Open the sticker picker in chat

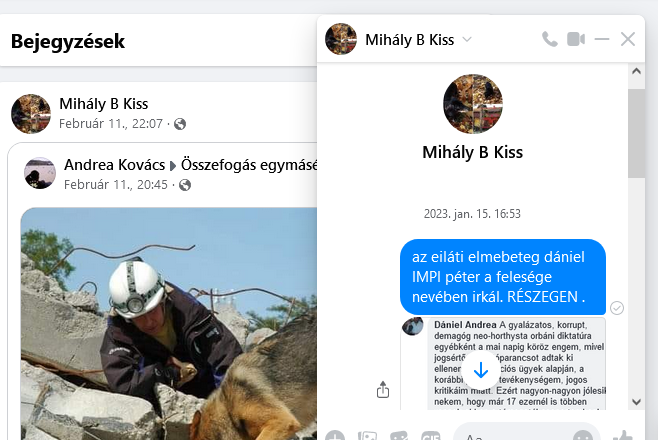tap(399, 436)
